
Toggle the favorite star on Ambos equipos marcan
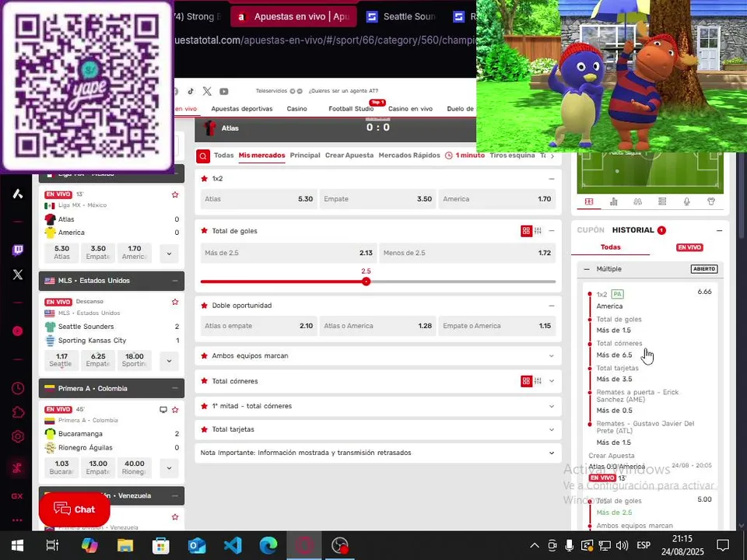205,355
